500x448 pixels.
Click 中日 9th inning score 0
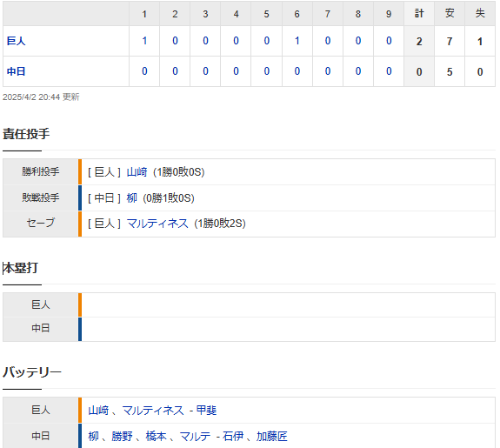click(389, 71)
